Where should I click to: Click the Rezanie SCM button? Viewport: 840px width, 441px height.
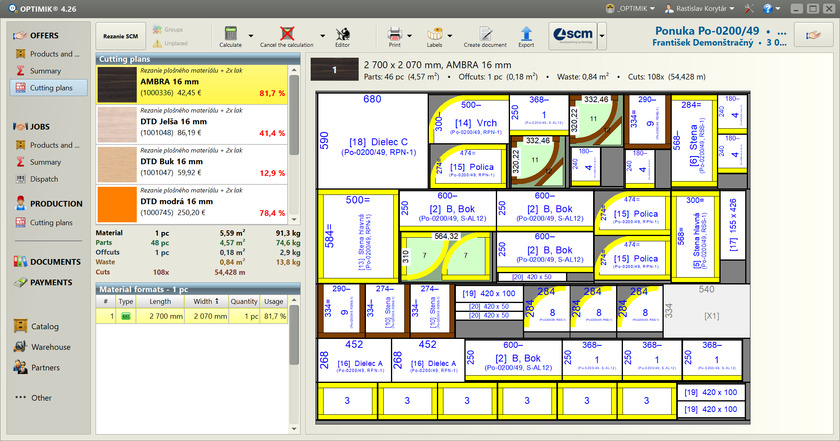click(x=121, y=36)
